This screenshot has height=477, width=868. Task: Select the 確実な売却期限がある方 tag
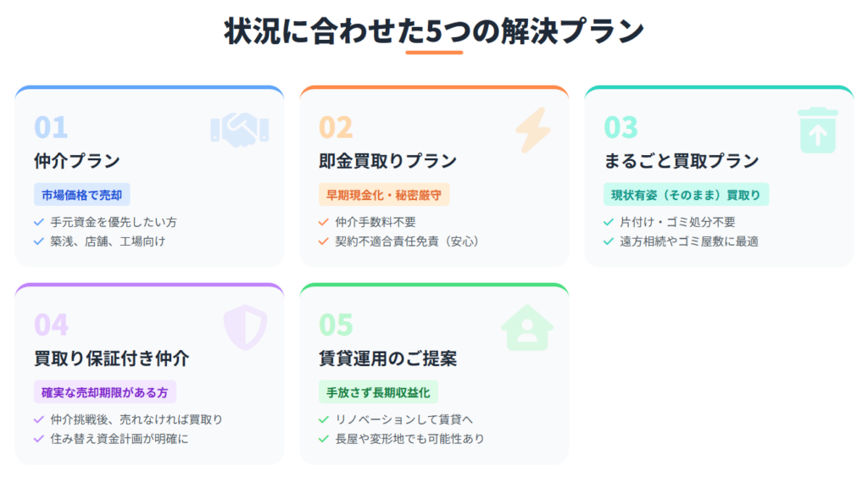(x=104, y=392)
